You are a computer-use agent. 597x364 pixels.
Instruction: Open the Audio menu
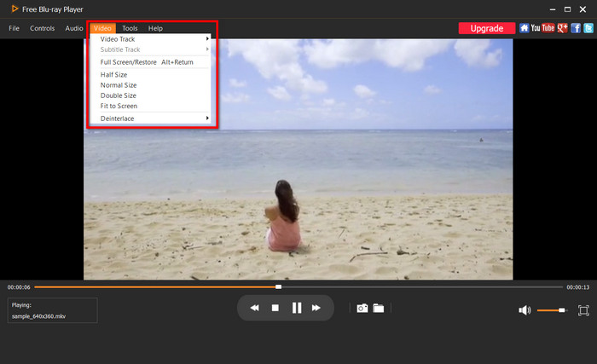[74, 28]
